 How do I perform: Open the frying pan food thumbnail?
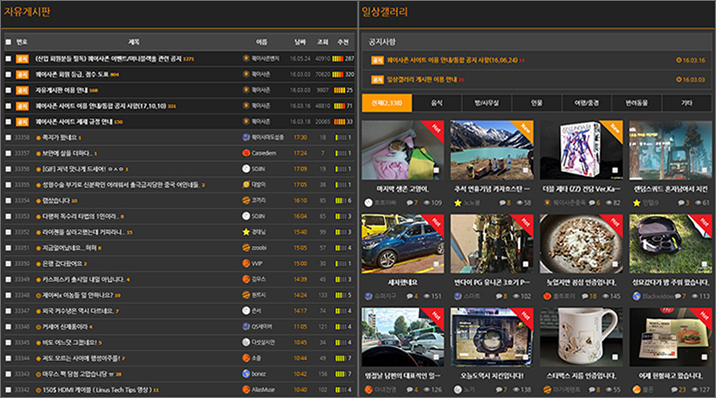[581, 244]
